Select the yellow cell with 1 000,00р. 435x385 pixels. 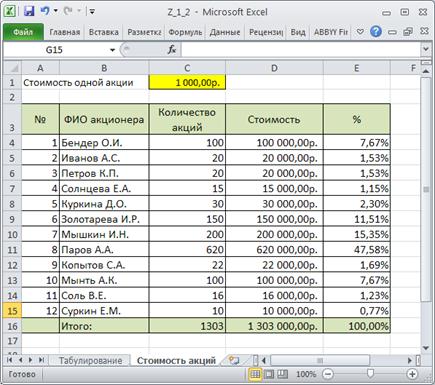pos(187,82)
